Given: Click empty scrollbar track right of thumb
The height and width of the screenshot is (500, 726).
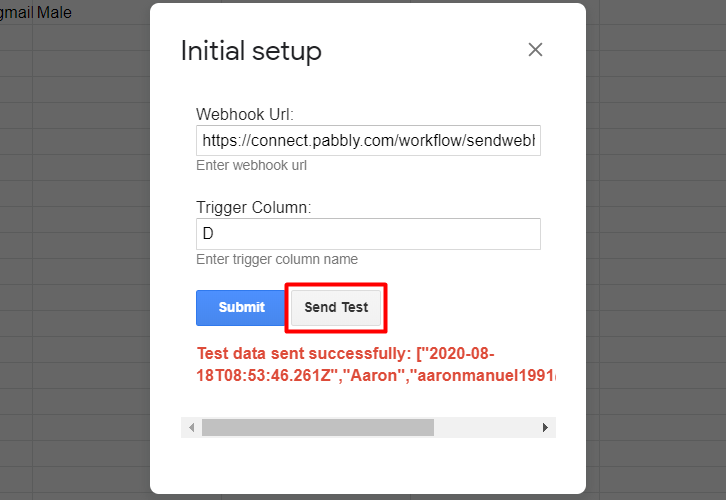Looking at the screenshot, I should pyautogui.click(x=484, y=427).
